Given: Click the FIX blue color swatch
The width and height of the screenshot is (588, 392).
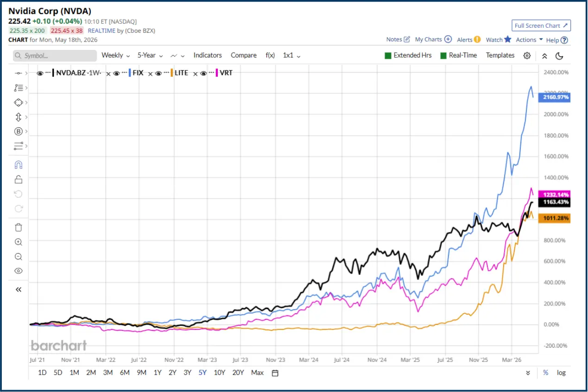Looking at the screenshot, I should point(130,73).
